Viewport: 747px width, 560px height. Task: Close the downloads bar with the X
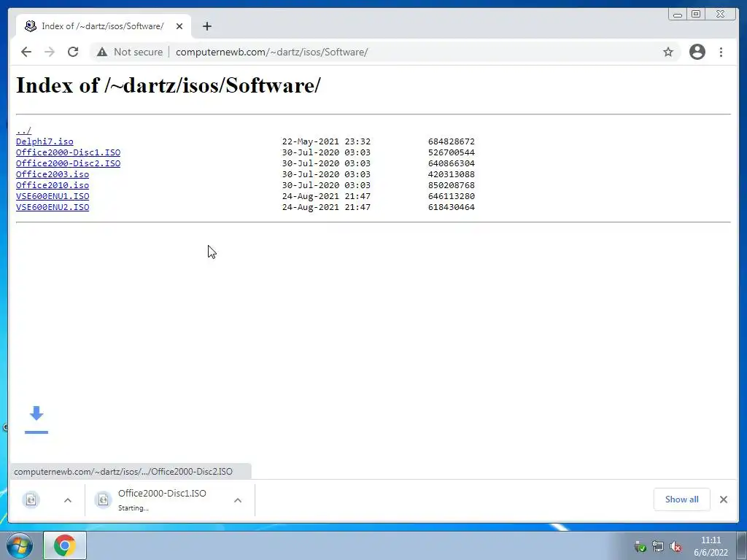pos(723,499)
